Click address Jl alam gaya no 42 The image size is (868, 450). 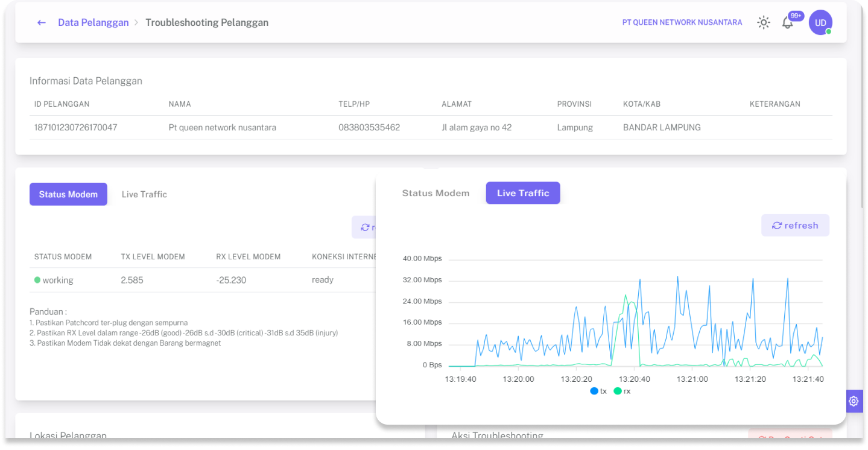[477, 128]
